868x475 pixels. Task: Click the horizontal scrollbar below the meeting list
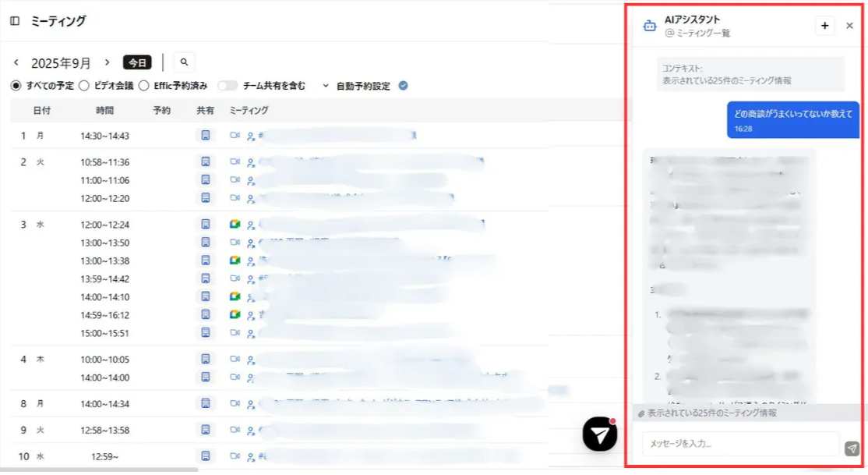(x=99, y=470)
